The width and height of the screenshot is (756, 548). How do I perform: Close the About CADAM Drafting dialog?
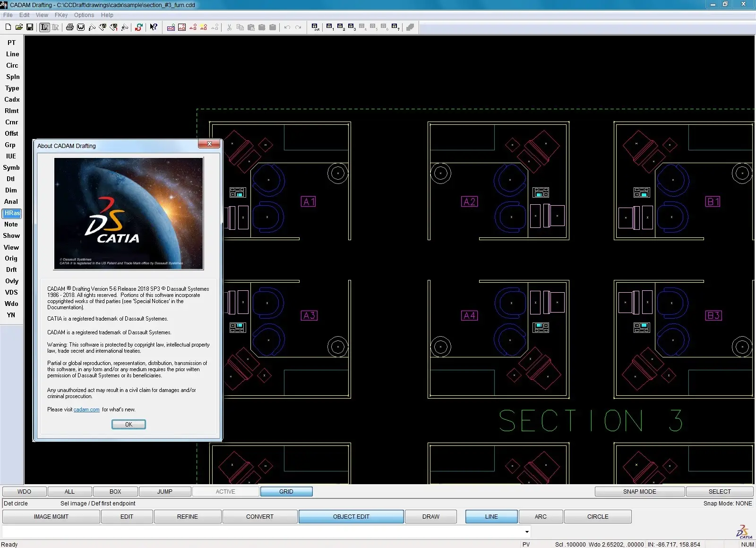[x=209, y=144]
